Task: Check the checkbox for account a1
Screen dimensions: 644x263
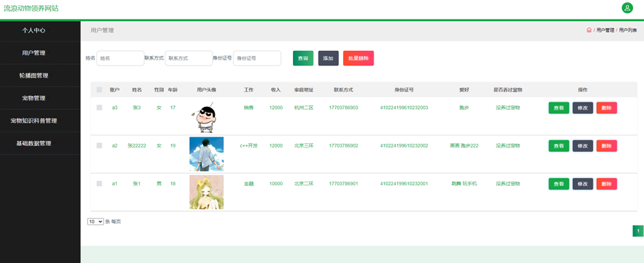Action: click(x=99, y=184)
